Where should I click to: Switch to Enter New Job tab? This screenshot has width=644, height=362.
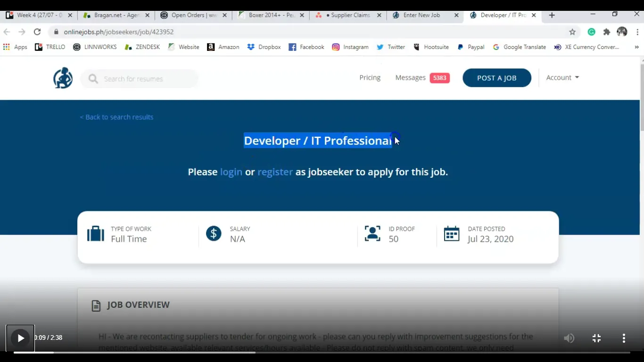(x=425, y=15)
